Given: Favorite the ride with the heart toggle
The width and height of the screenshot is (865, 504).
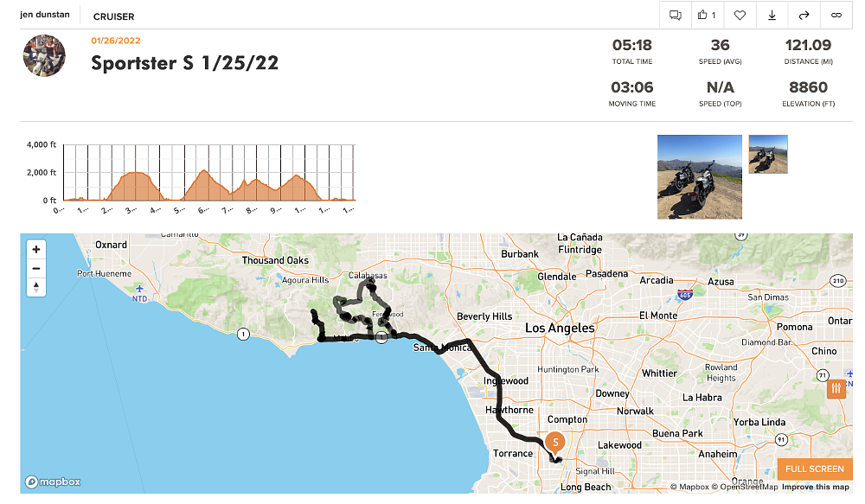Looking at the screenshot, I should 740,15.
